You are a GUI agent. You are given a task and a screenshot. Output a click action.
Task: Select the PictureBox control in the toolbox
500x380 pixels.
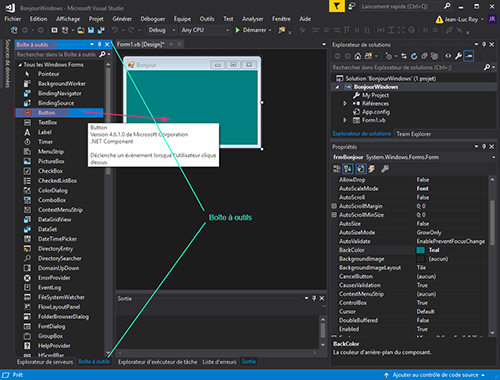51,161
